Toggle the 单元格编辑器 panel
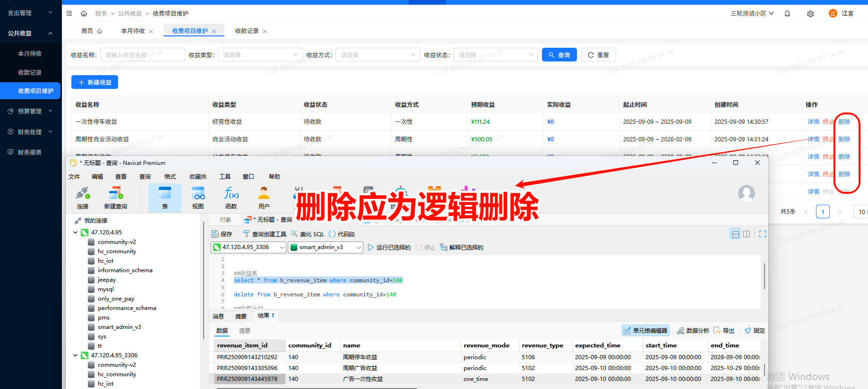Image resolution: width=868 pixels, height=389 pixels. 645,330
